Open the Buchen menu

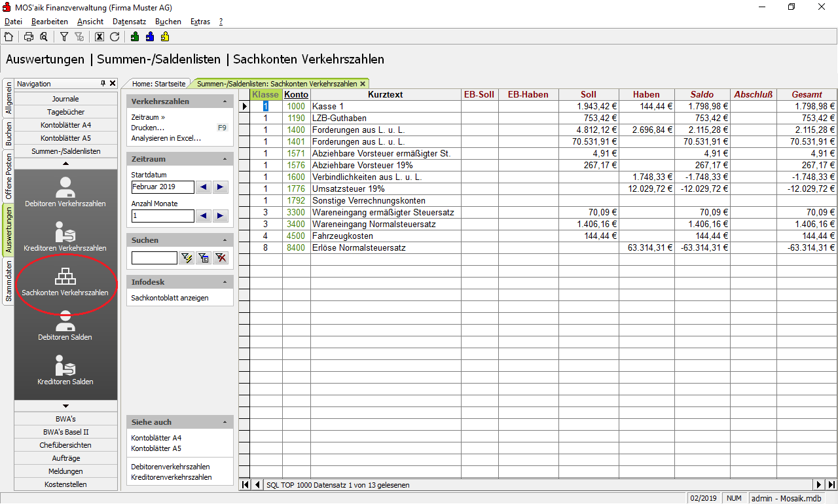click(x=168, y=22)
